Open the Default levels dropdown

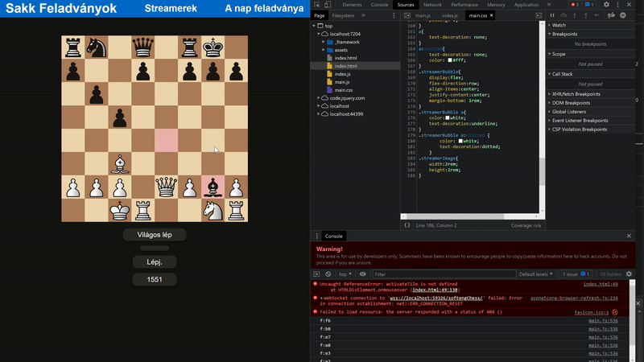coord(535,274)
